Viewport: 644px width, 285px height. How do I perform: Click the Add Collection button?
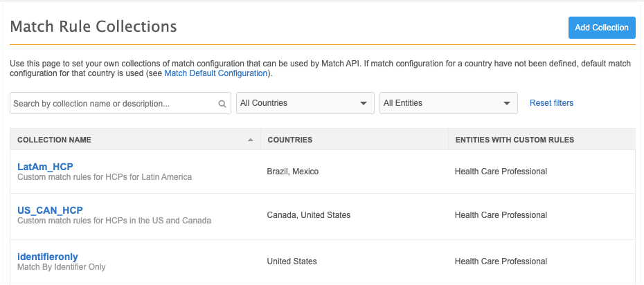pyautogui.click(x=601, y=28)
